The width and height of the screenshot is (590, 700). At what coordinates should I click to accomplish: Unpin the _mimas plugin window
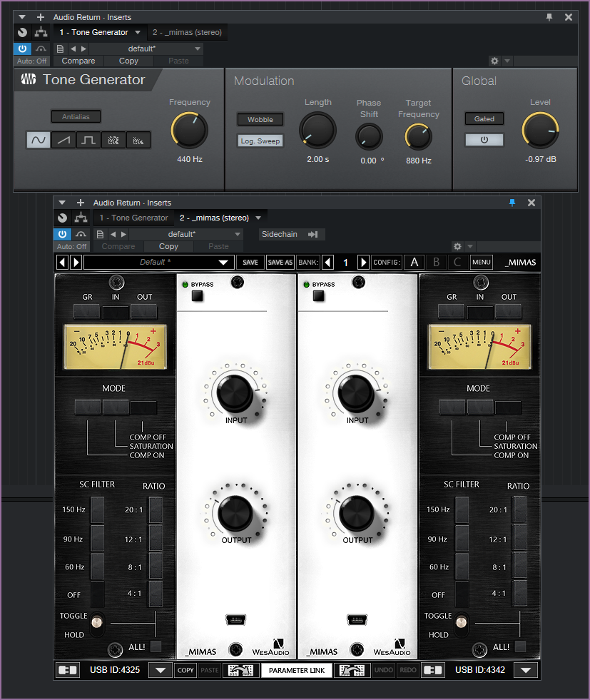512,203
